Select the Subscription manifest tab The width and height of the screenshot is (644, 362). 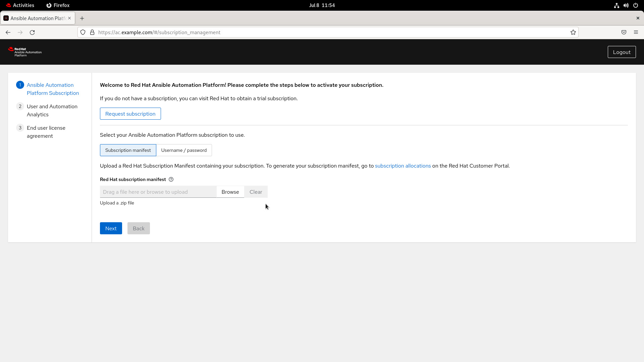click(x=128, y=150)
